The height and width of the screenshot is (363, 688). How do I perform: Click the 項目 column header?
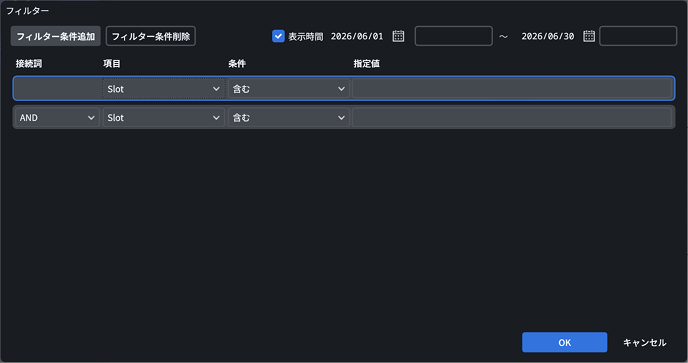pos(111,64)
